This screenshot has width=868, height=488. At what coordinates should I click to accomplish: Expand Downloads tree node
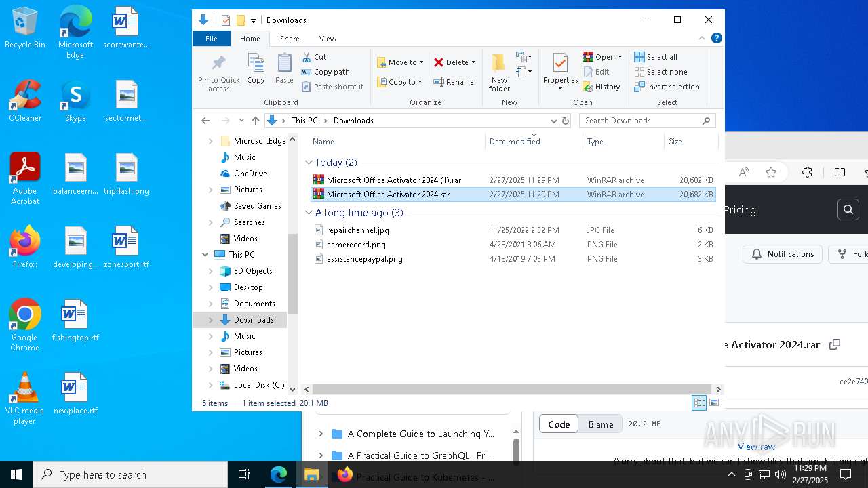coord(211,320)
